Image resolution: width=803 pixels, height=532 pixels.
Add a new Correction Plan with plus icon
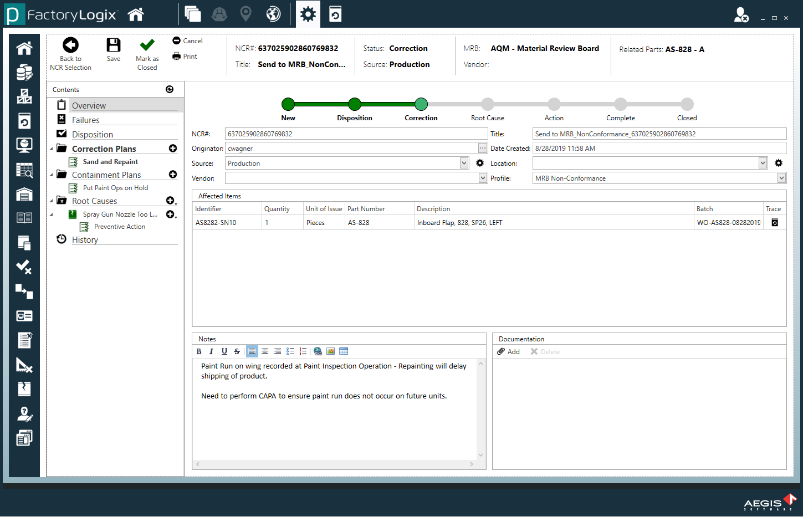click(x=173, y=149)
